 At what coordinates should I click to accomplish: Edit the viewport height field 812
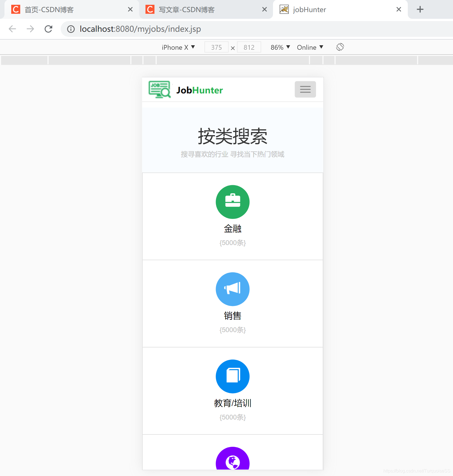249,47
